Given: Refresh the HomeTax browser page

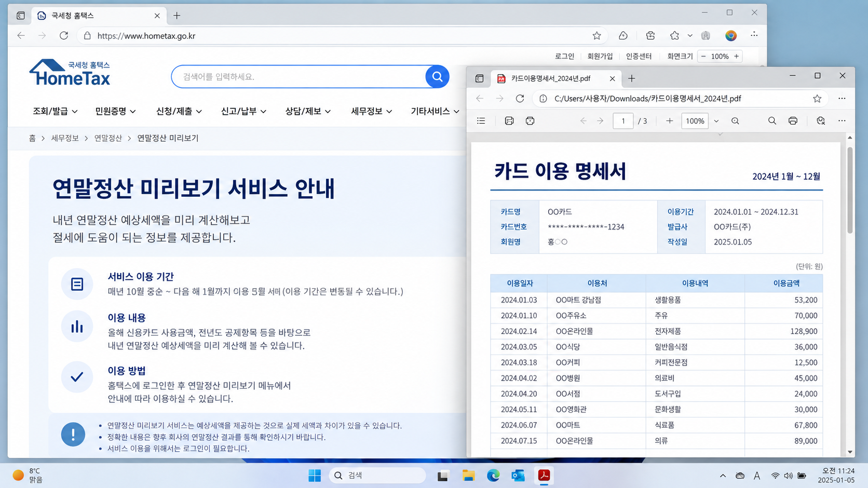Looking at the screenshot, I should [x=64, y=36].
